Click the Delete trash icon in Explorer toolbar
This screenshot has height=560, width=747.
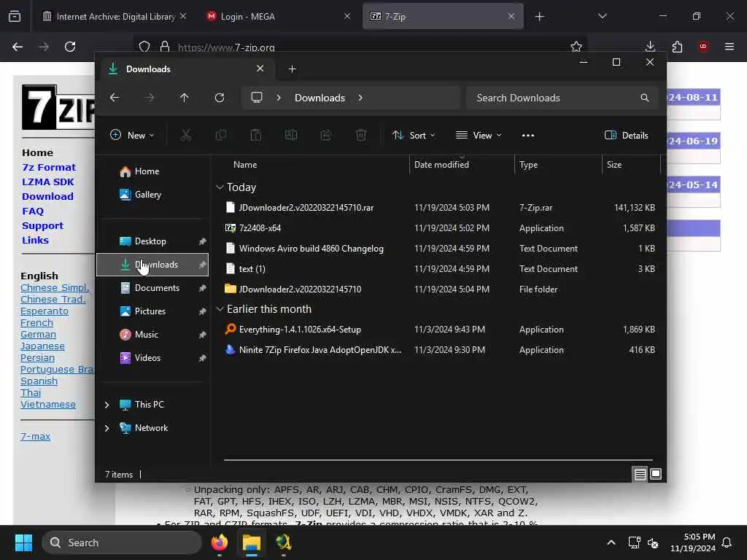click(361, 135)
